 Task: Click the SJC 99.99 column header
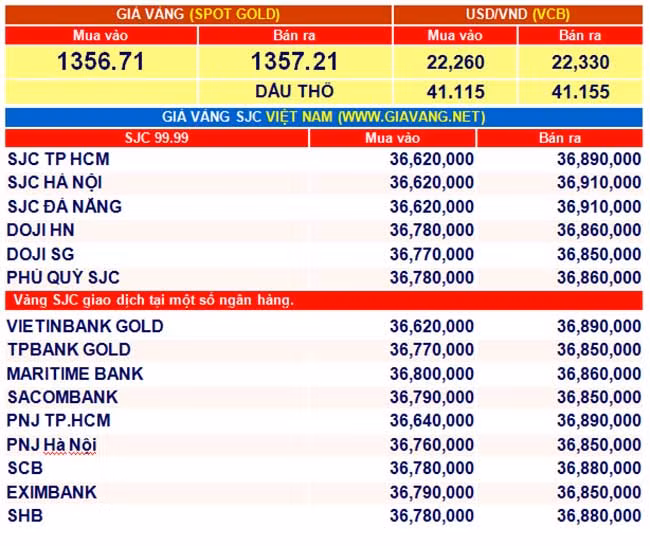coord(156,138)
